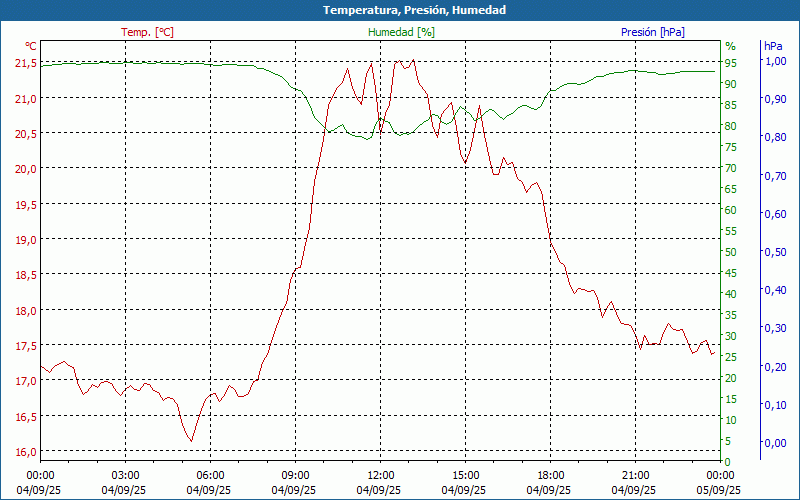This screenshot has width=800, height=500.
Task: Click the blue 0,80 pressure tick
Action: [x=775, y=137]
